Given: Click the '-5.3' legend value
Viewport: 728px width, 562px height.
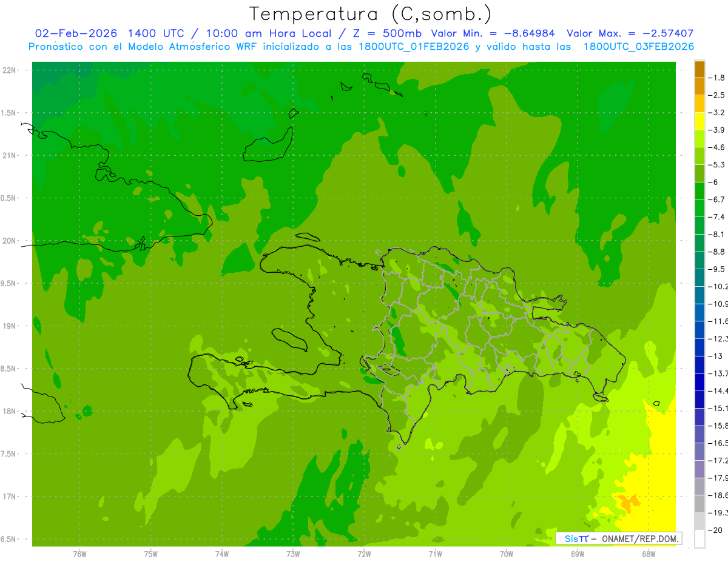Looking at the screenshot, I should tap(717, 165).
